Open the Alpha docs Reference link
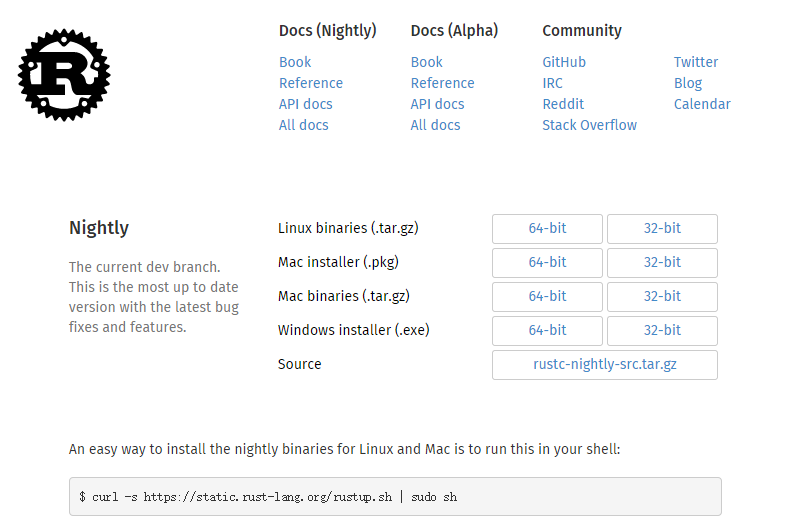Viewport: 787px width, 528px height. pos(442,83)
